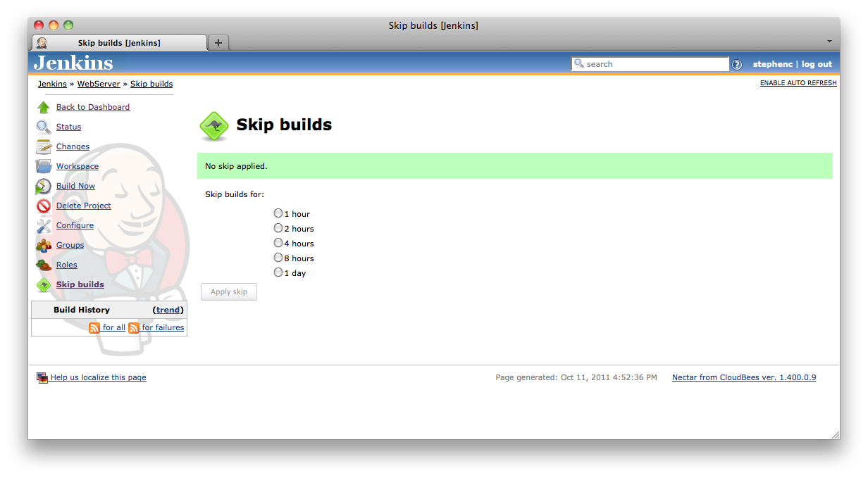Viewport: 868px width, 478px height.
Task: Click the green zoom window button
Action: coord(68,25)
